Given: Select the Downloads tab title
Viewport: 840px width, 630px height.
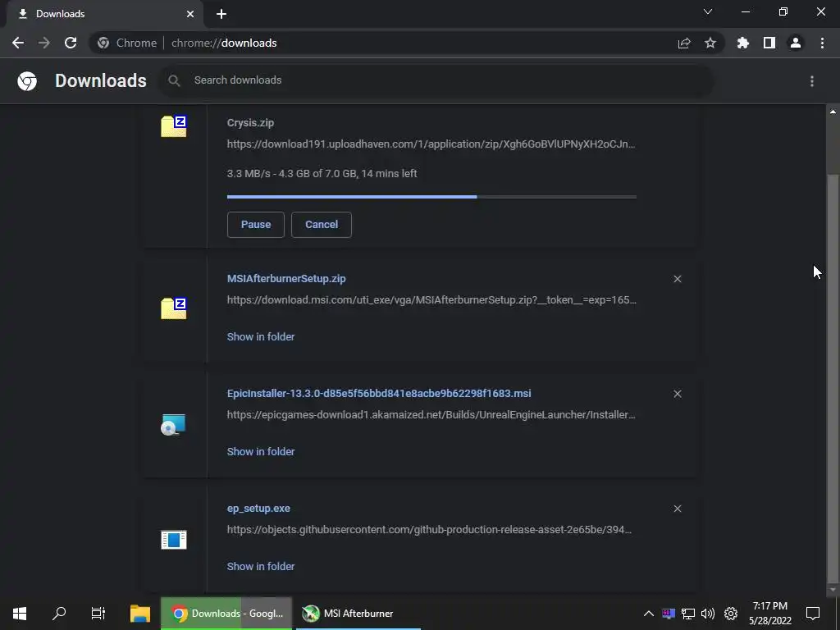Looking at the screenshot, I should pos(60,14).
